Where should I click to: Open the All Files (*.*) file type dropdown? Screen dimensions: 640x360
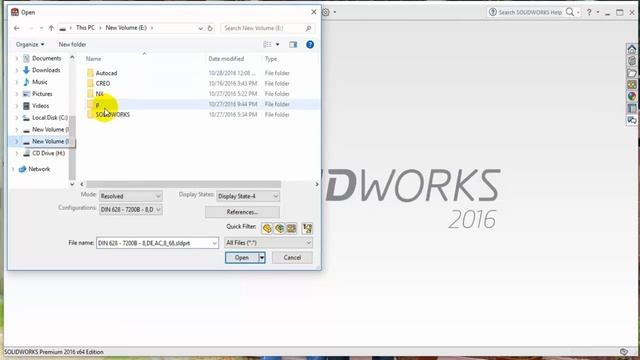pyautogui.click(x=268, y=243)
